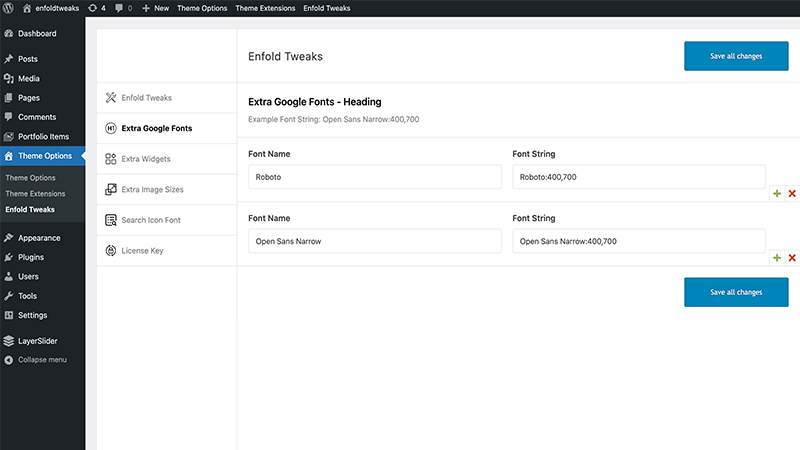Click the Tools wrench icon
This screenshot has height=450, width=800.
(9, 296)
